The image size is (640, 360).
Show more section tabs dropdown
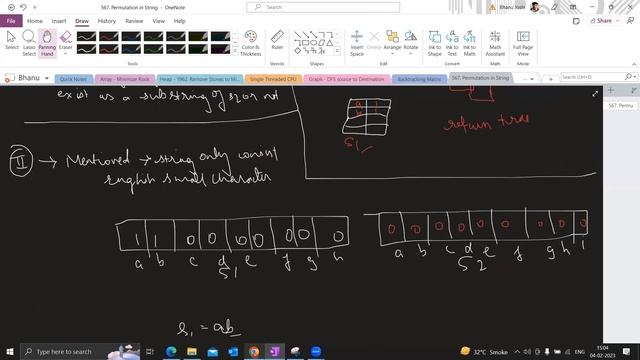[x=529, y=79]
